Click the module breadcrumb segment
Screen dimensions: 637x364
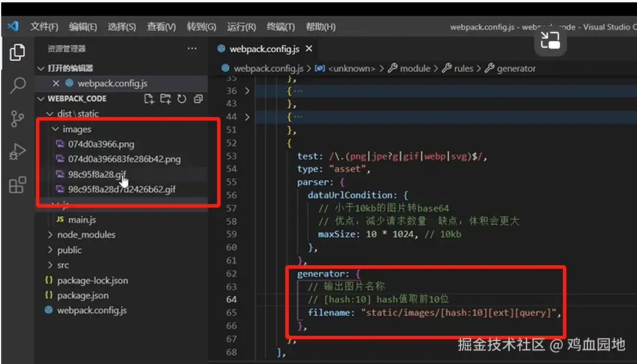(415, 69)
